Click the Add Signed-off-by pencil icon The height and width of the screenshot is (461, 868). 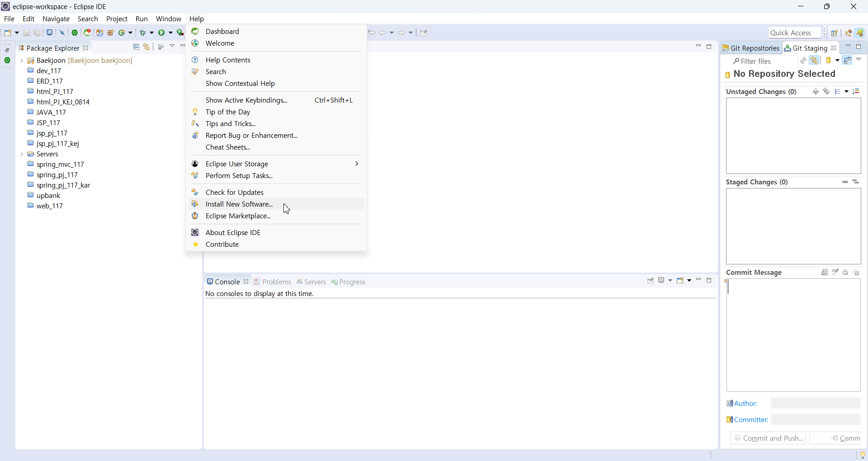click(x=835, y=272)
